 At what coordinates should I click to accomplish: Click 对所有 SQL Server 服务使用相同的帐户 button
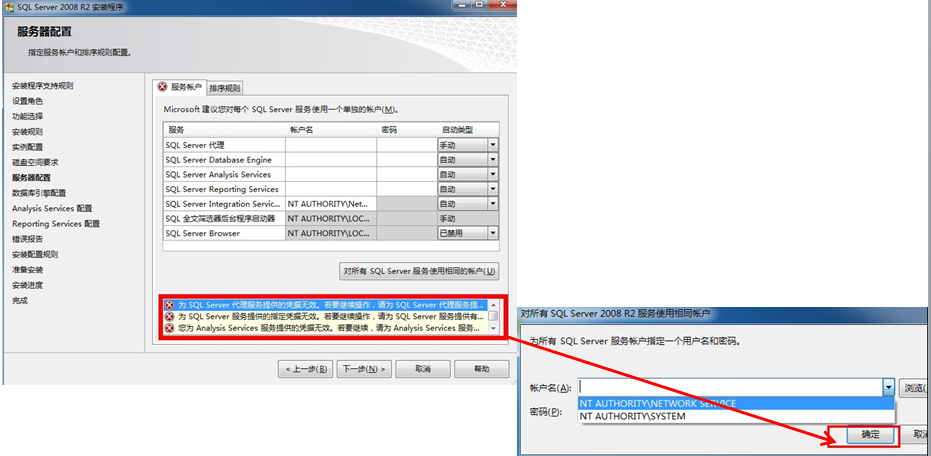point(419,271)
